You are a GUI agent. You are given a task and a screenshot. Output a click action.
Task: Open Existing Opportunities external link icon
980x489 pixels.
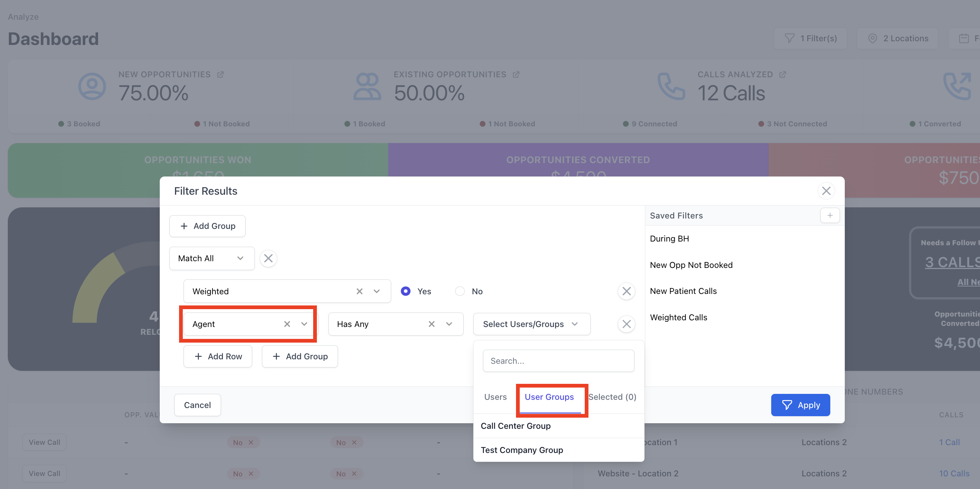[x=516, y=75]
